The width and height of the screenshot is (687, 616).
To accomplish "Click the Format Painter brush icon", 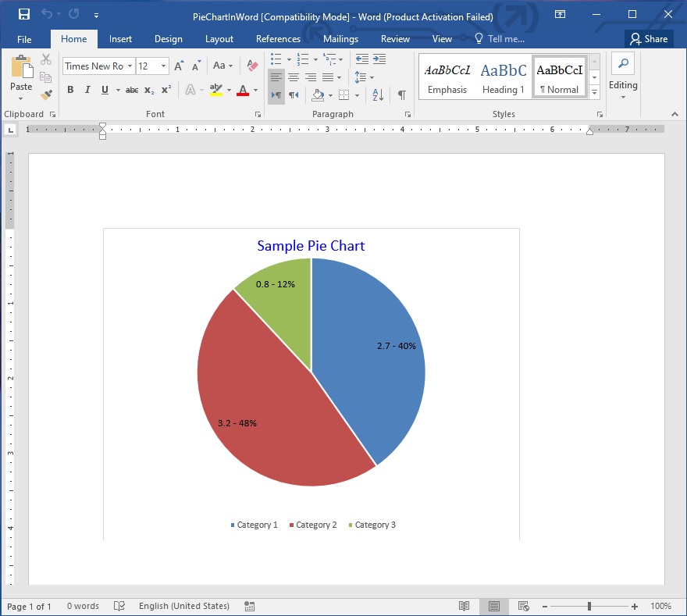I will [46, 94].
